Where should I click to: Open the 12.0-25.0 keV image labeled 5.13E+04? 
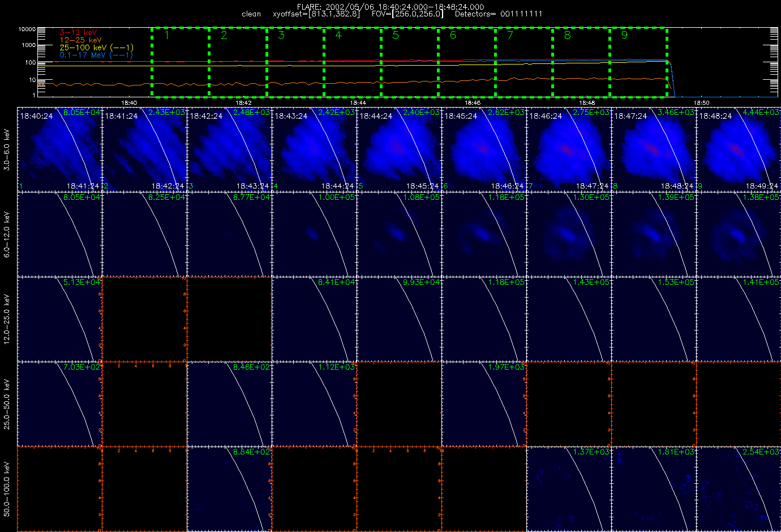tap(59, 319)
